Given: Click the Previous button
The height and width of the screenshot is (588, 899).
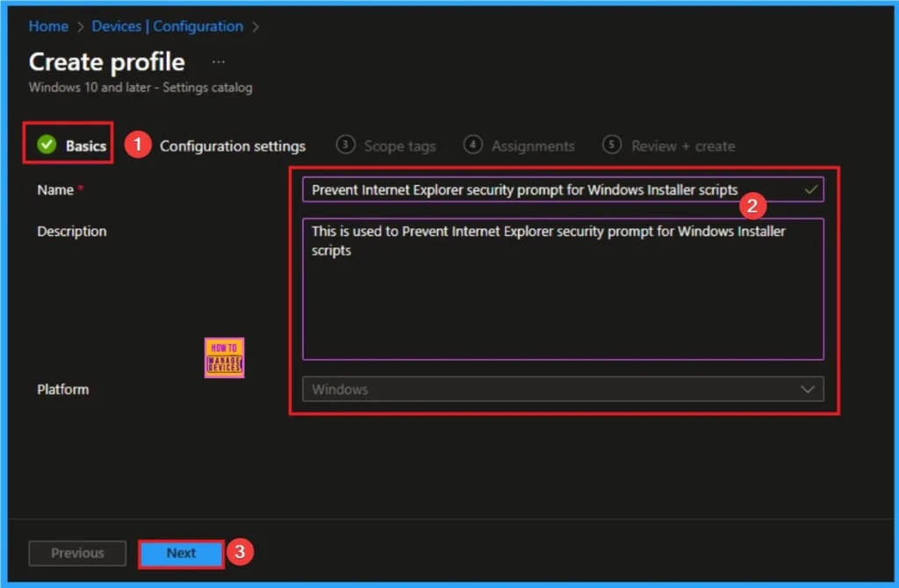Looking at the screenshot, I should 76,553.
